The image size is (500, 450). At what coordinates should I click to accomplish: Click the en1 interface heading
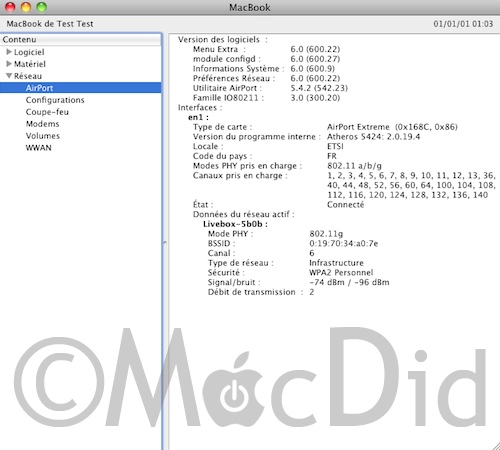tap(198, 117)
